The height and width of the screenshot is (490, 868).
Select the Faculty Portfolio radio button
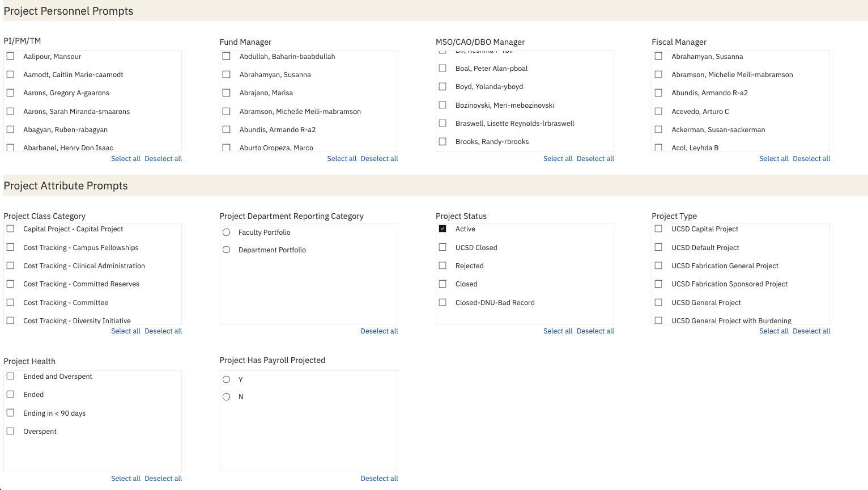tap(226, 232)
